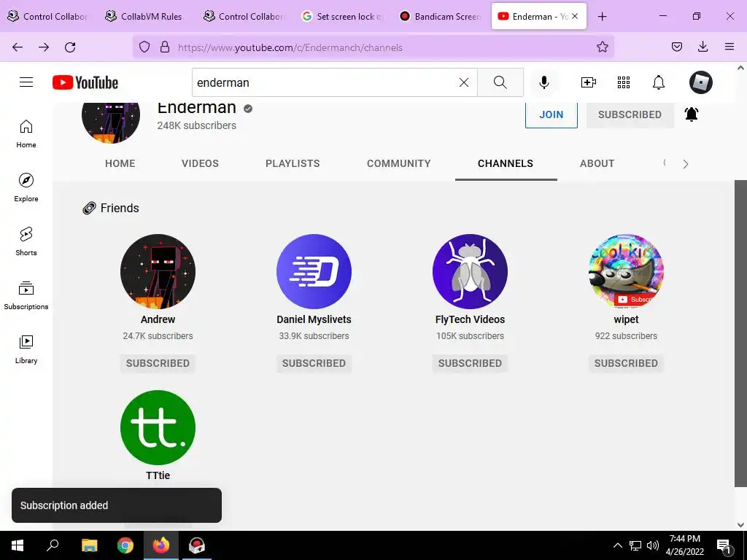Viewport: 747px width, 560px height.
Task: Click the channel notification bell for Enderman
Action: (x=692, y=114)
